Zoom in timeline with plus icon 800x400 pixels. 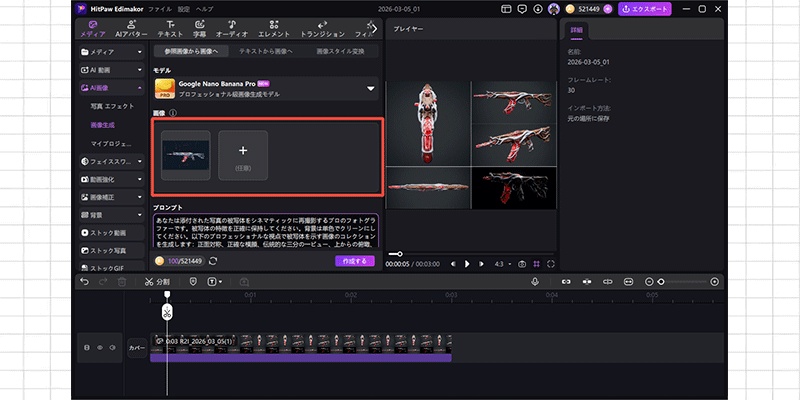click(x=715, y=282)
